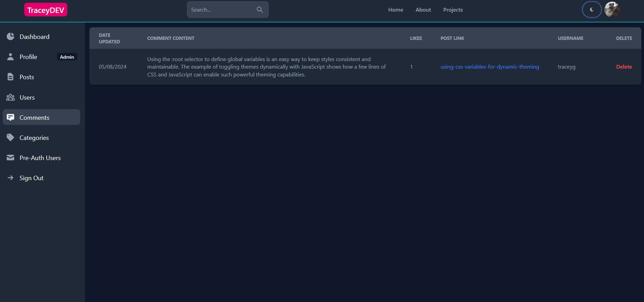
Task: Open the About page
Action: (x=423, y=10)
